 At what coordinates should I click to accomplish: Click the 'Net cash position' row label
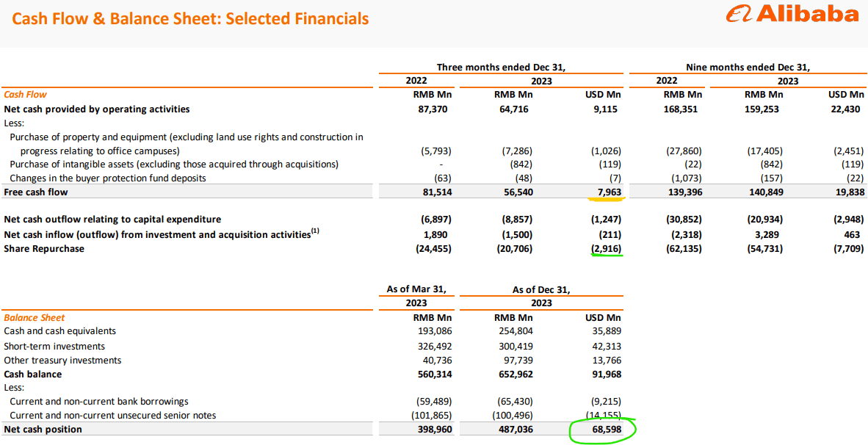click(43, 429)
